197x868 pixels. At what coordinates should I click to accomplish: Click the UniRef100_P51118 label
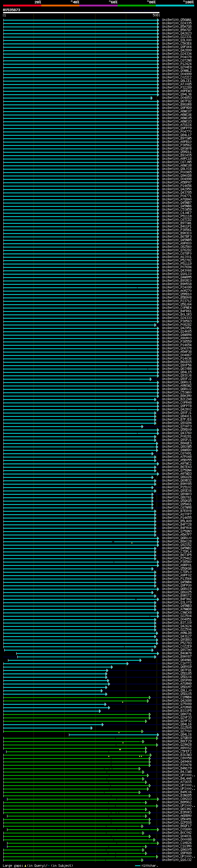[177, 216]
